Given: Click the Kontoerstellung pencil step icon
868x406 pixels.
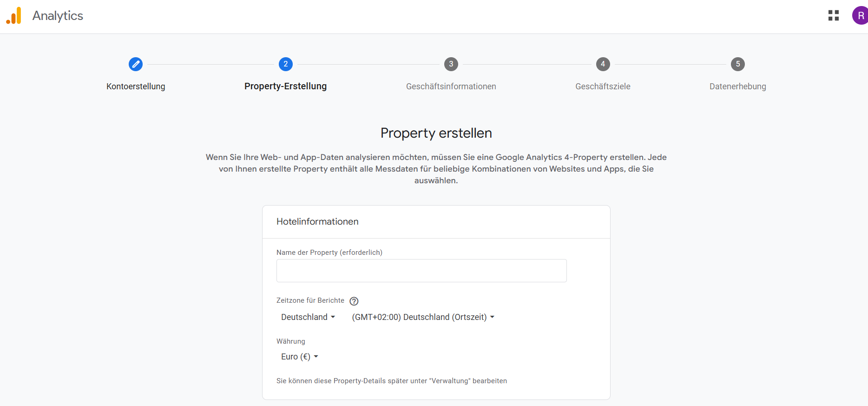Looking at the screenshot, I should pyautogui.click(x=136, y=64).
